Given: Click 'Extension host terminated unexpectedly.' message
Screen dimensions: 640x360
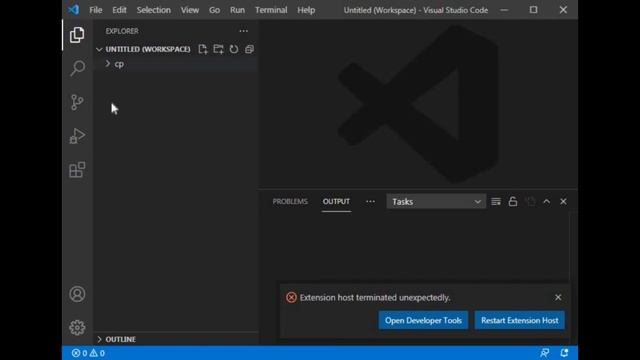Looking at the screenshot, I should tap(375, 298).
